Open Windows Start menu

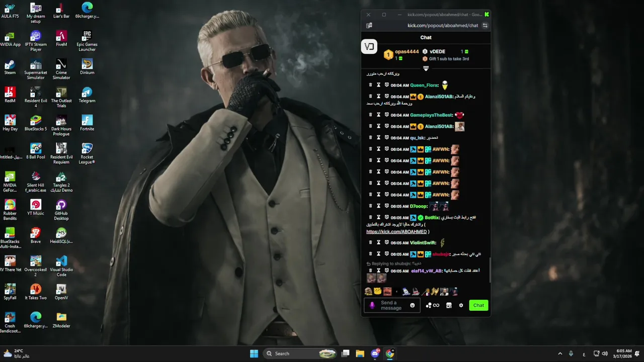point(254,353)
